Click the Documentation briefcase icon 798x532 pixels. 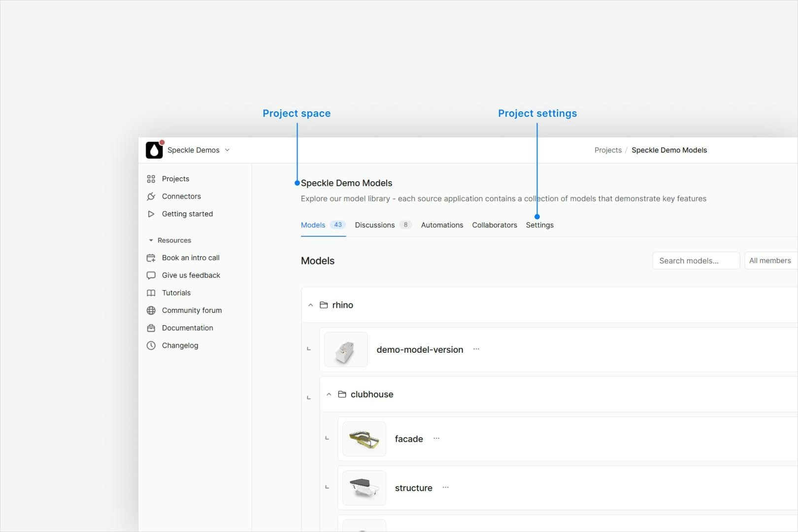click(x=151, y=328)
